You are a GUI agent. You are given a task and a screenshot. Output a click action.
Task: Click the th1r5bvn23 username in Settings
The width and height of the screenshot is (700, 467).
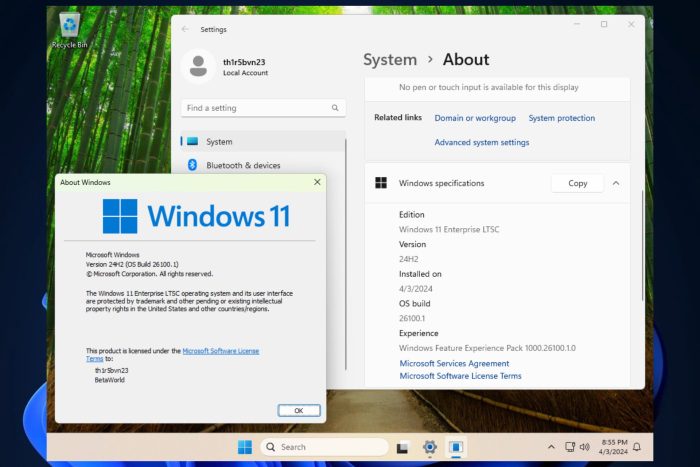pyautogui.click(x=244, y=62)
